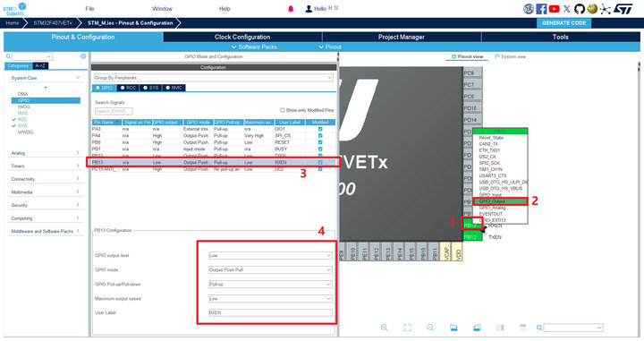Select the PB1 row in pin table
The image size is (644, 341).
point(214,149)
